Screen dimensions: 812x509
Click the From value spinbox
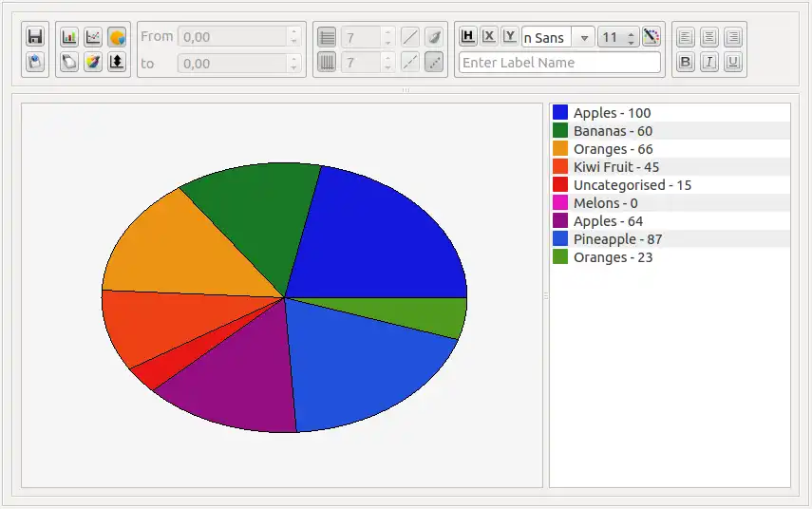tap(239, 37)
